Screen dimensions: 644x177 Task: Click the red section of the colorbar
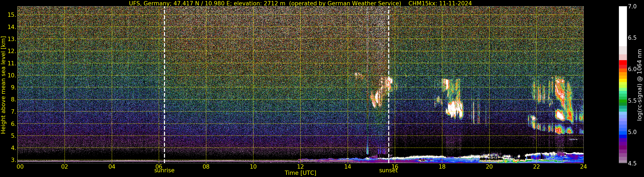click(x=623, y=64)
